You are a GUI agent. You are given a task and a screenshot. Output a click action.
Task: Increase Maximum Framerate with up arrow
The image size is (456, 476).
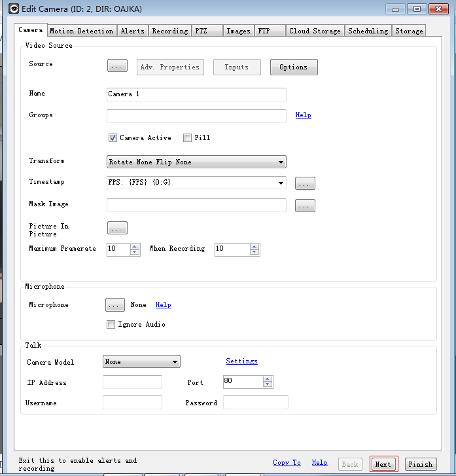[x=135, y=246]
